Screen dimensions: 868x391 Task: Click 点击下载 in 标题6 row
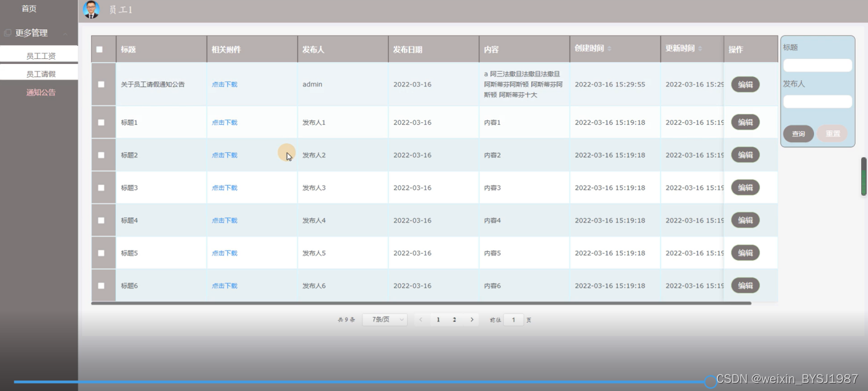225,286
